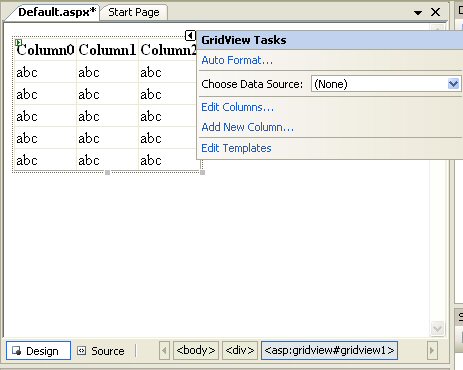Collapse the GridView smart tag arrow

(190, 35)
